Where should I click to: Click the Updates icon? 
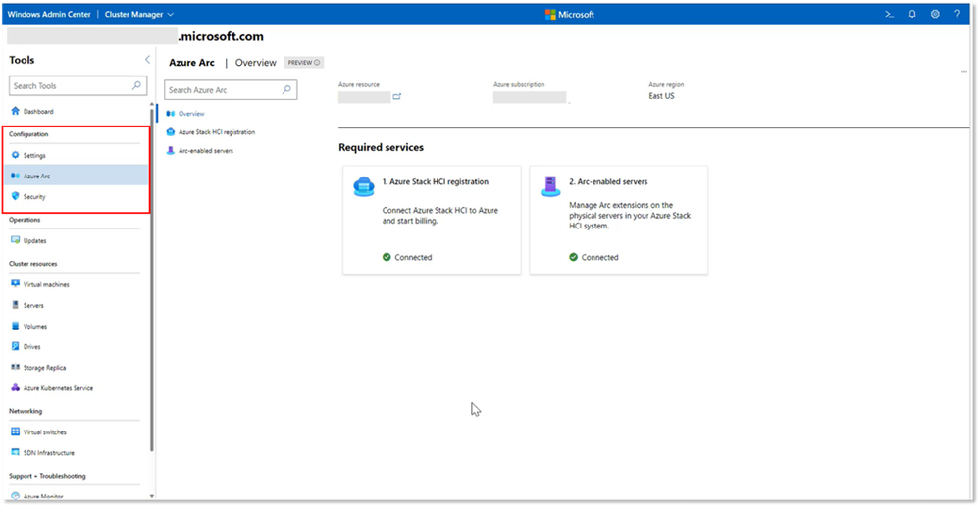tap(16, 240)
